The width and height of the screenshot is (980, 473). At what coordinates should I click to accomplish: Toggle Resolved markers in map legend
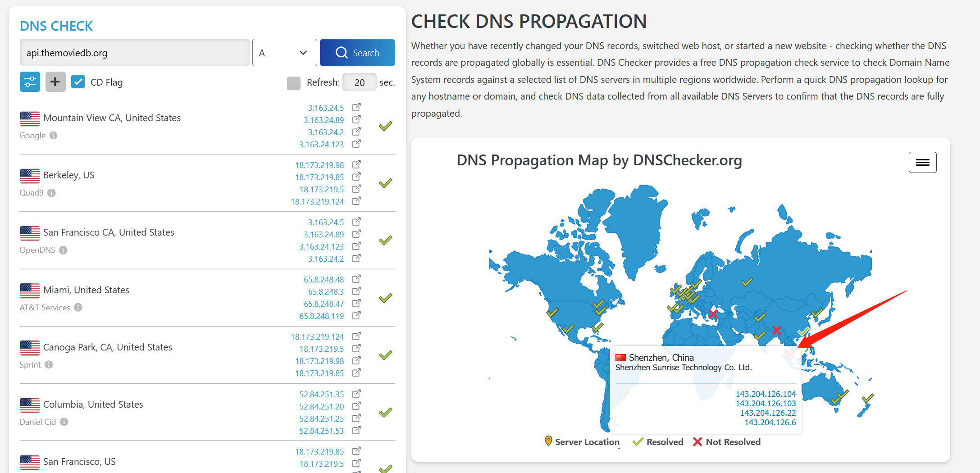658,442
